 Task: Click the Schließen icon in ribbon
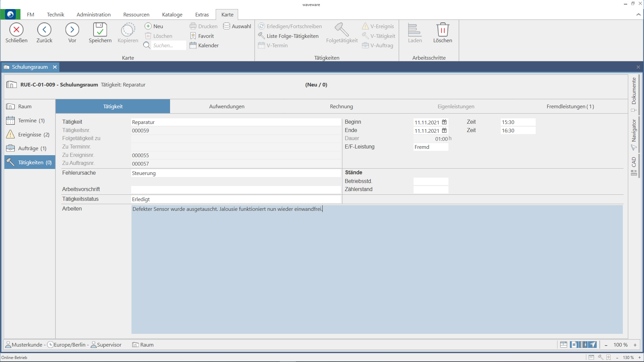tap(16, 30)
